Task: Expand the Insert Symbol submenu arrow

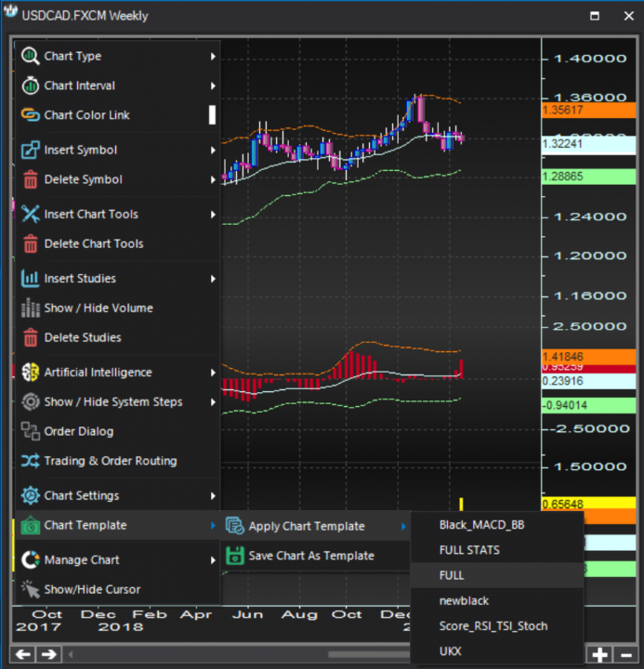Action: (x=213, y=151)
